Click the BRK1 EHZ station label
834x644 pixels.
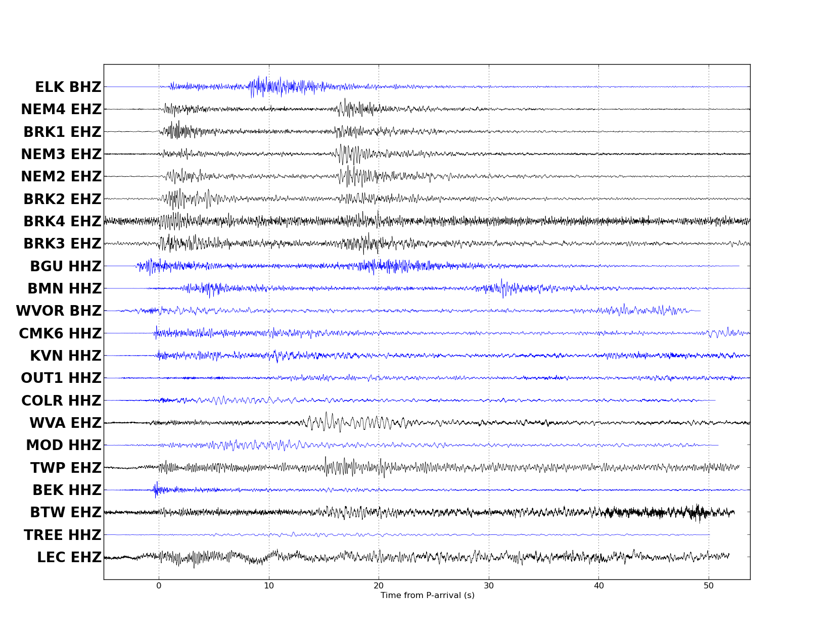point(62,132)
